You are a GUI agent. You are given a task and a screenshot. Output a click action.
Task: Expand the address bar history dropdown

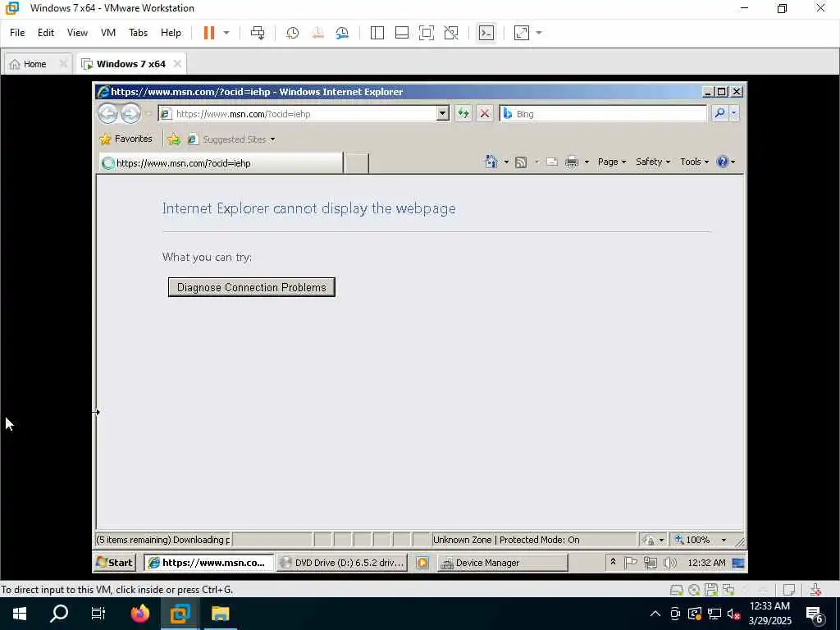pos(442,113)
